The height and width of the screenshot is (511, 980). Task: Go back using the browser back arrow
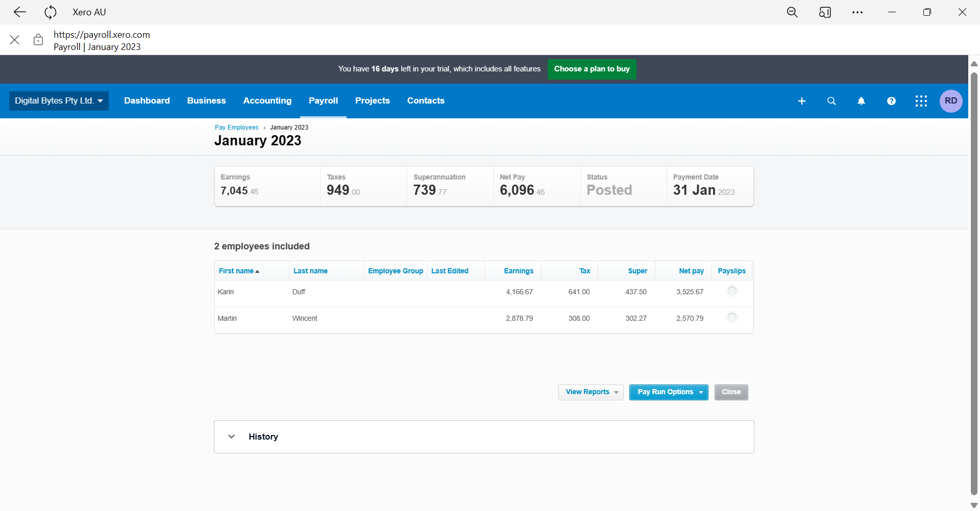(x=20, y=12)
